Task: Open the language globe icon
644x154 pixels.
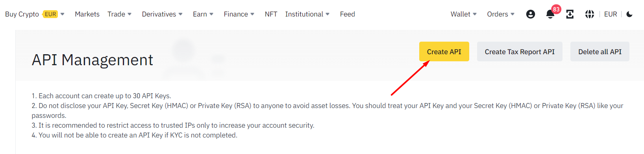Action: (589, 14)
